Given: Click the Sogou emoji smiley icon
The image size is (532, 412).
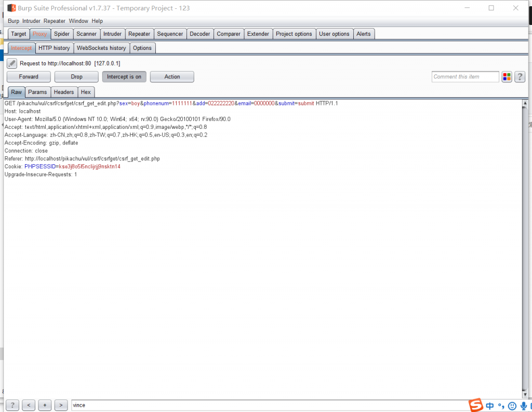Looking at the screenshot, I should point(512,406).
